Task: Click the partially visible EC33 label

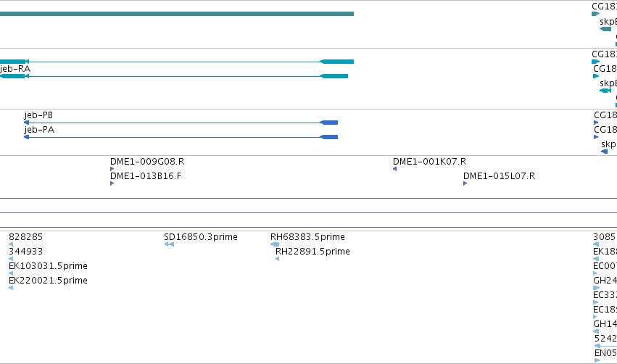Action: (605, 295)
